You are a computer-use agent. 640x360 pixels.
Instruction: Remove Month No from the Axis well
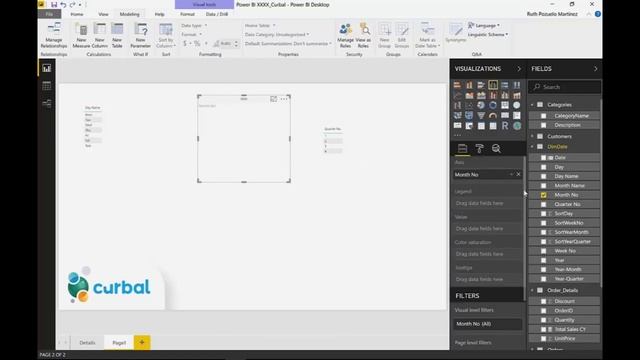[x=518, y=174]
